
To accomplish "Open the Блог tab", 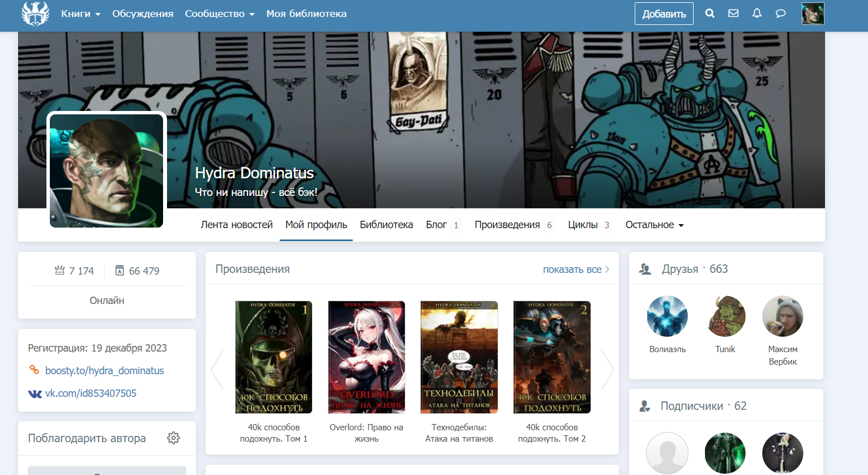I will 442,225.
